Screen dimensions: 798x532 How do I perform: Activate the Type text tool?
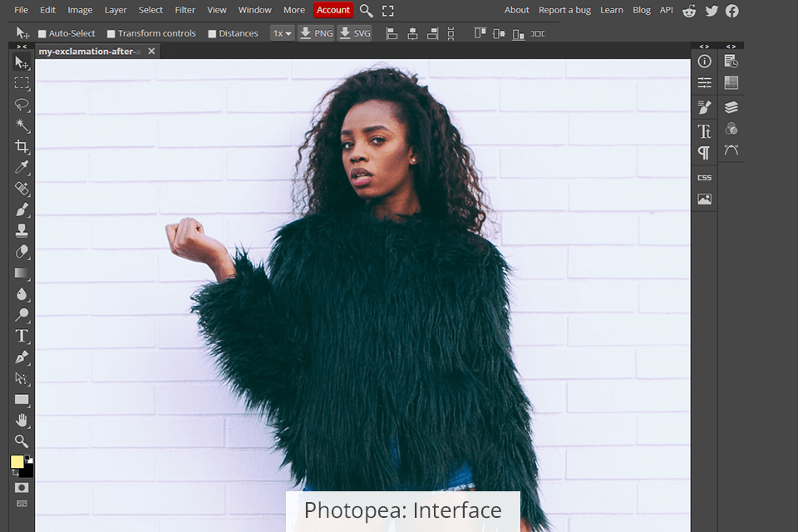pyautogui.click(x=22, y=336)
